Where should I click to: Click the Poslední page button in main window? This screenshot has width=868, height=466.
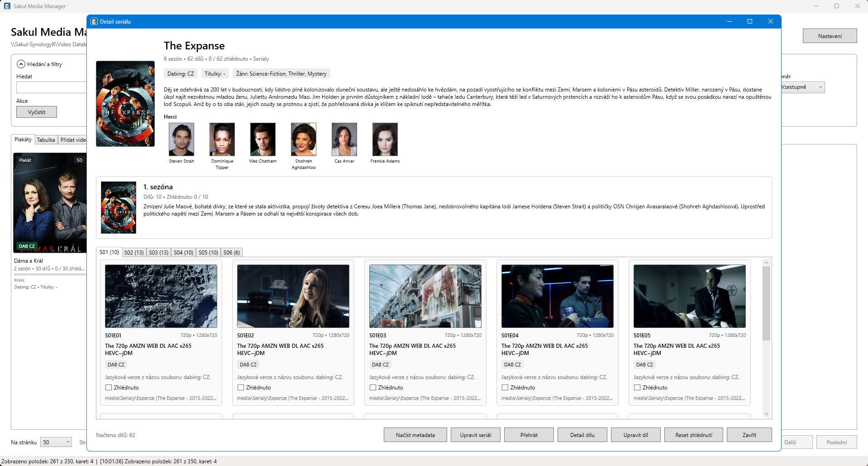click(837, 442)
